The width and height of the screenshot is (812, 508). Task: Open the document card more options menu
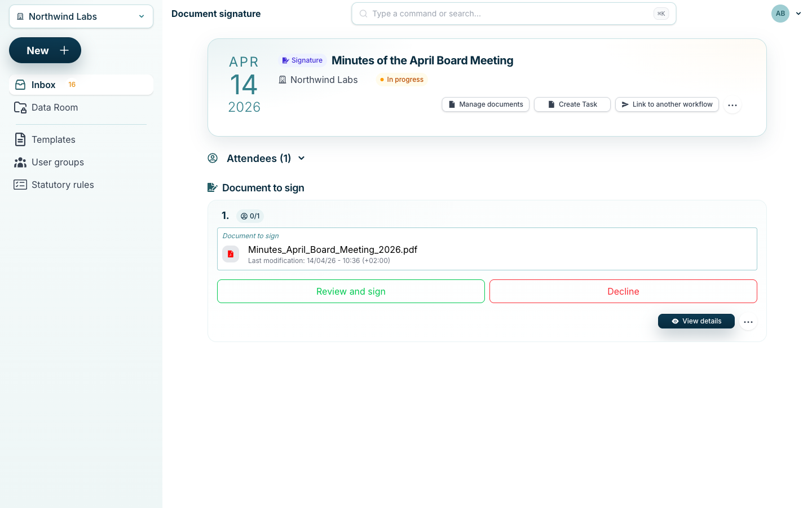[748, 322]
